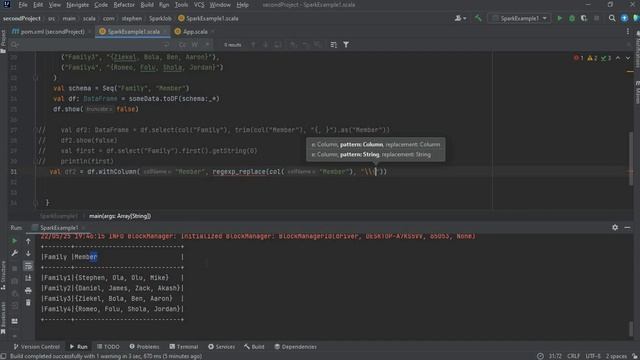This screenshot has height=360, width=640.
Task: Open Run panel settings gear
Action: [x=615, y=227]
